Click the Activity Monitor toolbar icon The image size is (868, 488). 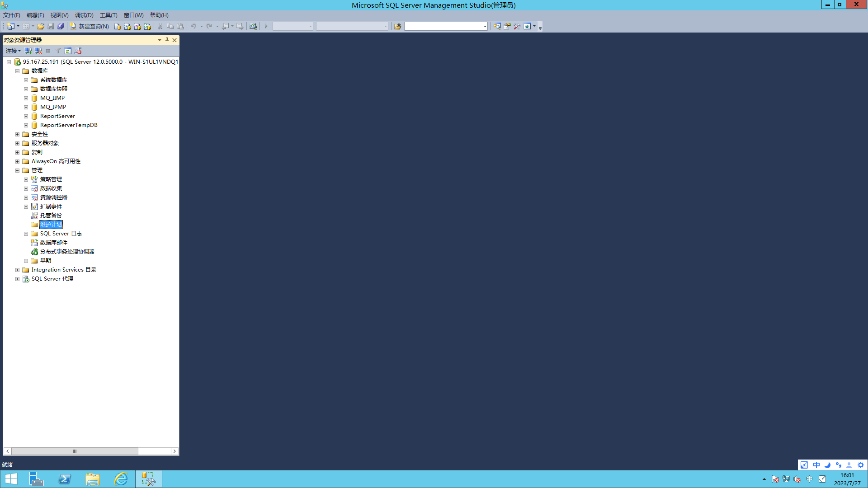[x=253, y=26]
